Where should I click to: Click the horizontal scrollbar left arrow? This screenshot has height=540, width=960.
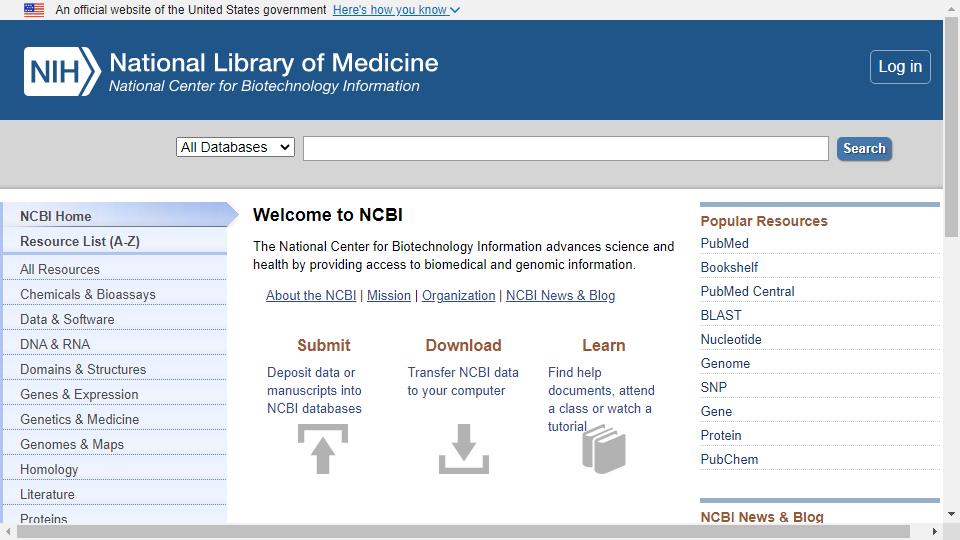pyautogui.click(x=8, y=531)
